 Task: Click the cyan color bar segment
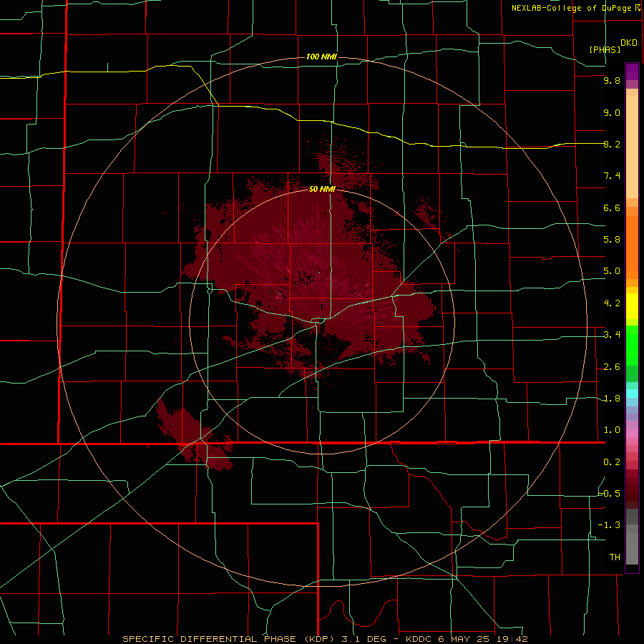pyautogui.click(x=632, y=393)
